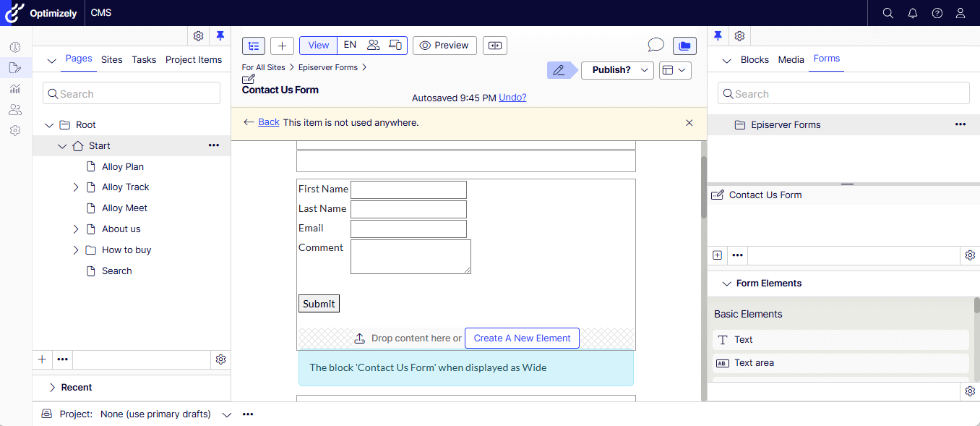Screen dimensions: 980x426
Task: Toggle the navigation tree pane button
Action: [254, 46]
